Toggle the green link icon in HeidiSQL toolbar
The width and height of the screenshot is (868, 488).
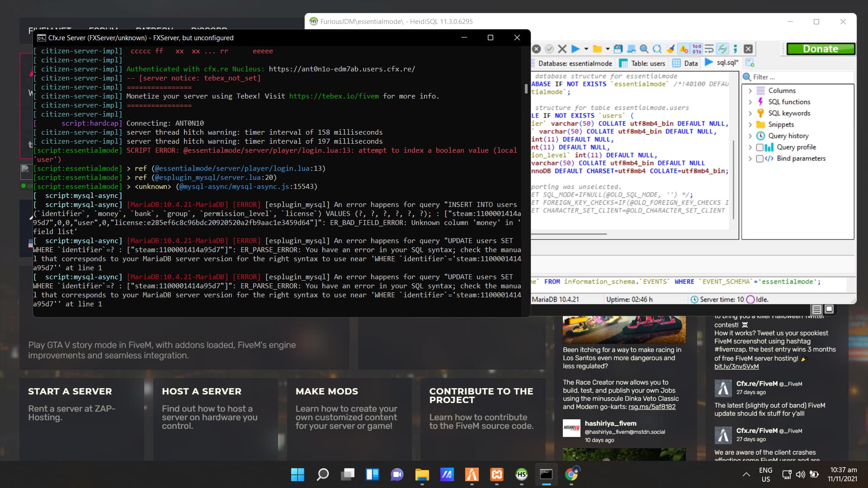722,49
